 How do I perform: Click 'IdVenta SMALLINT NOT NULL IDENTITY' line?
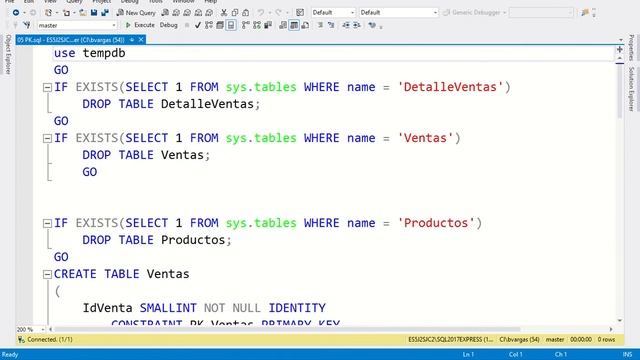[x=204, y=308]
